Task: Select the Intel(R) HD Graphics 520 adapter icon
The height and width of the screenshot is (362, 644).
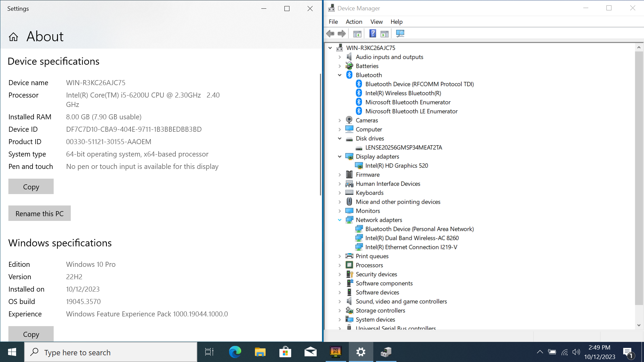Action: coord(359,165)
